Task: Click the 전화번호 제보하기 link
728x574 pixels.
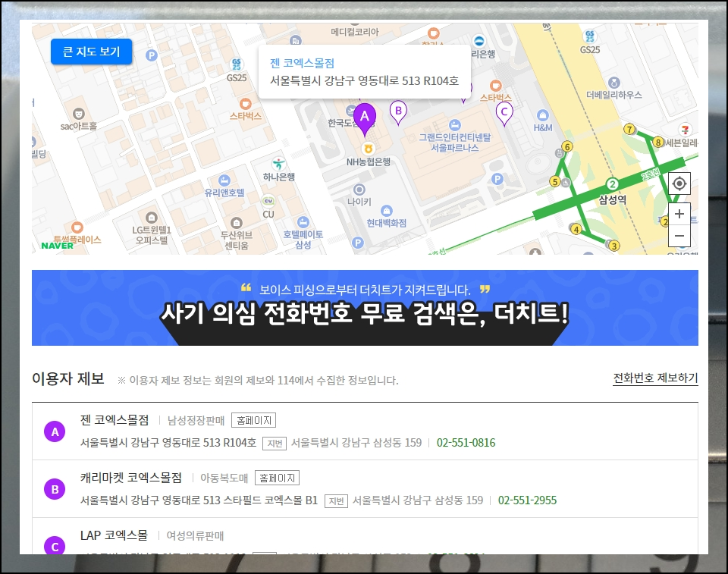Action: click(655, 378)
